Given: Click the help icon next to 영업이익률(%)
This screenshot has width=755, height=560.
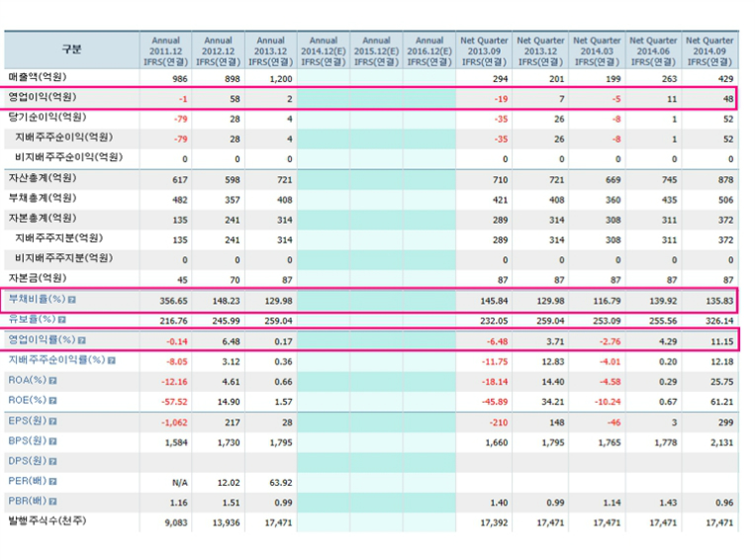Looking at the screenshot, I should point(82,340).
